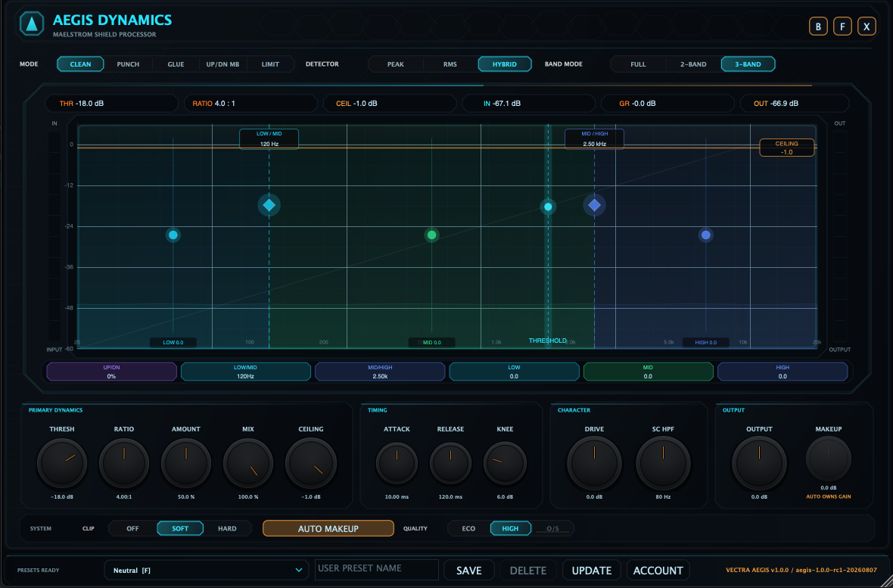Select LIMIT mode
Screen dimensions: 893x588
click(270, 64)
